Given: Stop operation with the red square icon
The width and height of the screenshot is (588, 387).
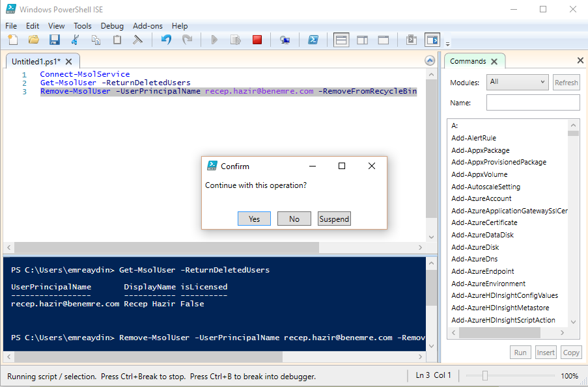Looking at the screenshot, I should pos(257,40).
